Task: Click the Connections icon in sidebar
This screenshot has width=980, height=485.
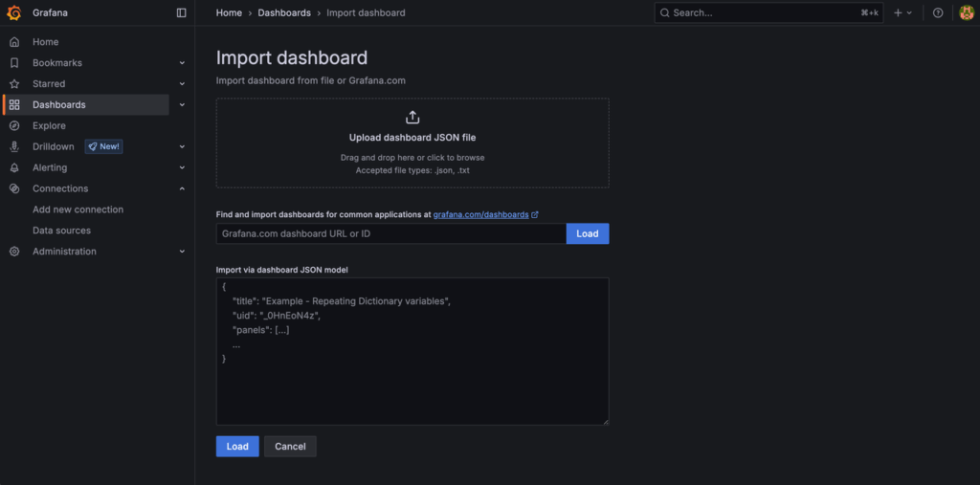Action: [x=14, y=188]
